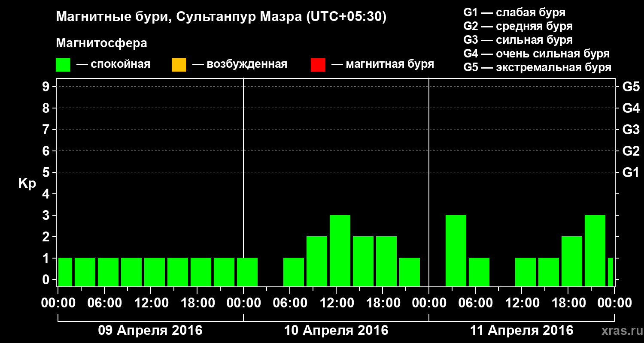644x343 pixels.
Task: Click the 'G5' label on the right axis
Action: [x=631, y=87]
